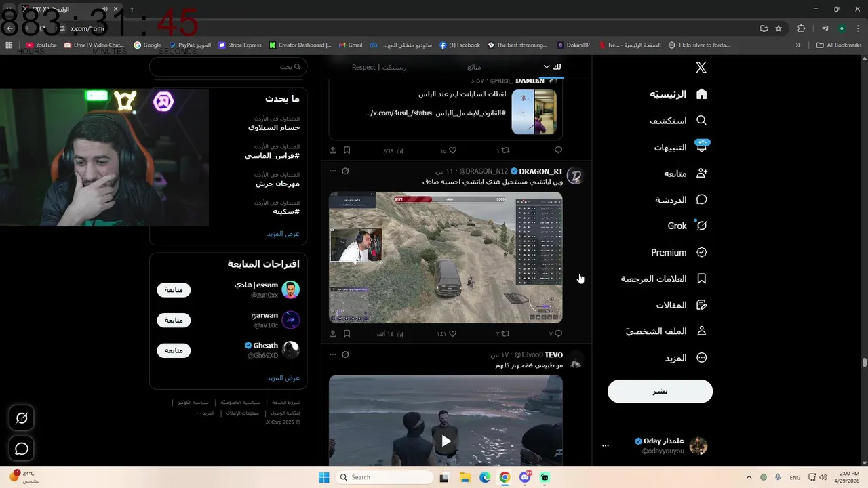Click the page vertical scrollbar thumb

click(864, 362)
